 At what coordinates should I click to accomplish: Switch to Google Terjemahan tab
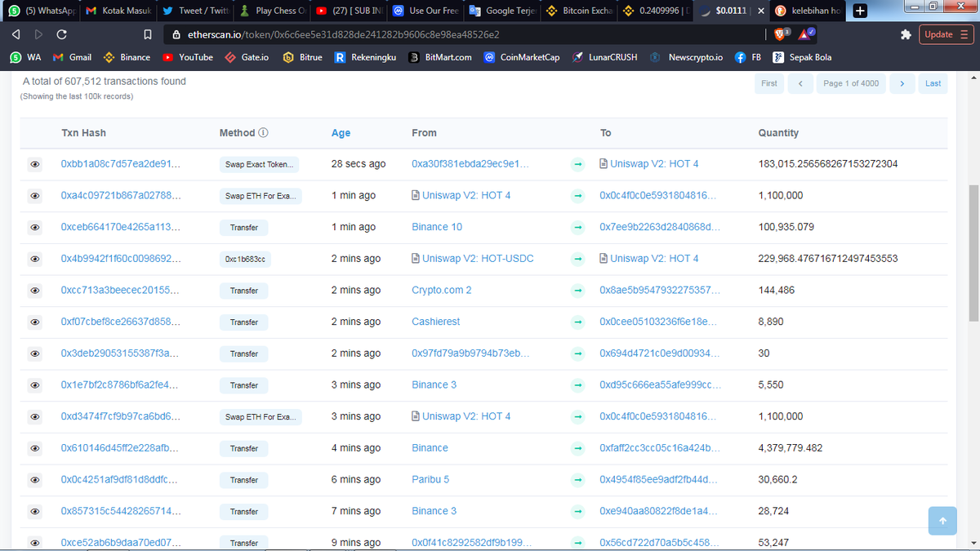coord(503,11)
